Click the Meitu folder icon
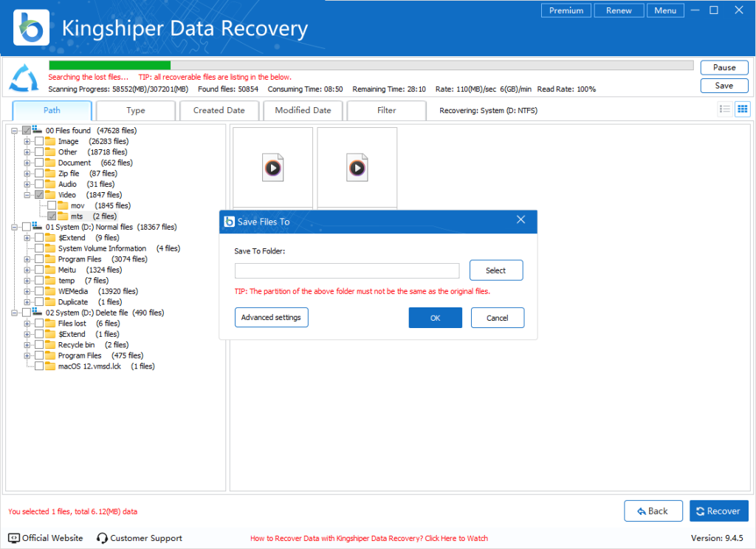The width and height of the screenshot is (756, 549). 50,270
